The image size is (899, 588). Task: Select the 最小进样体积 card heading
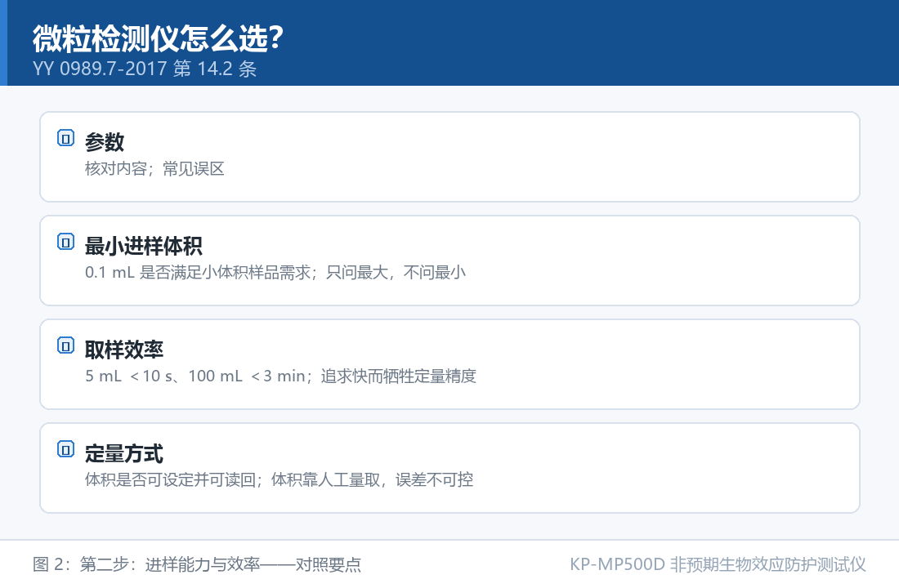pos(143,246)
